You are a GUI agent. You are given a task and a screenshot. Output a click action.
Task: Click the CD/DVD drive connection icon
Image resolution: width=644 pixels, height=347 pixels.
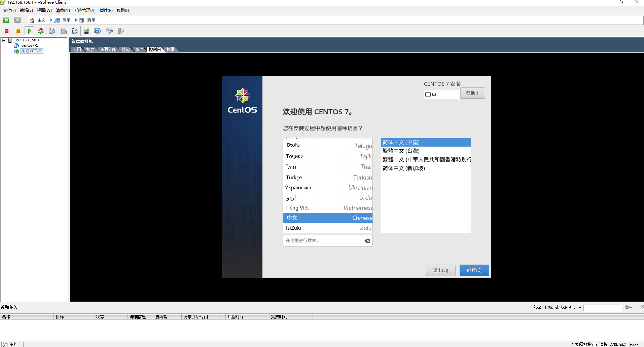click(109, 31)
